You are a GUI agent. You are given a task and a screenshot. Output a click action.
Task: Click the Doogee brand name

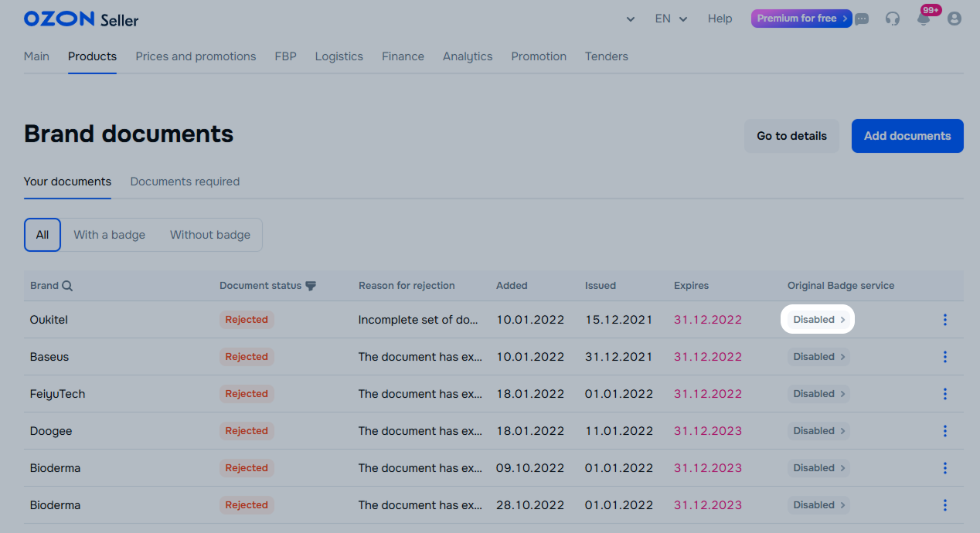[51, 431]
